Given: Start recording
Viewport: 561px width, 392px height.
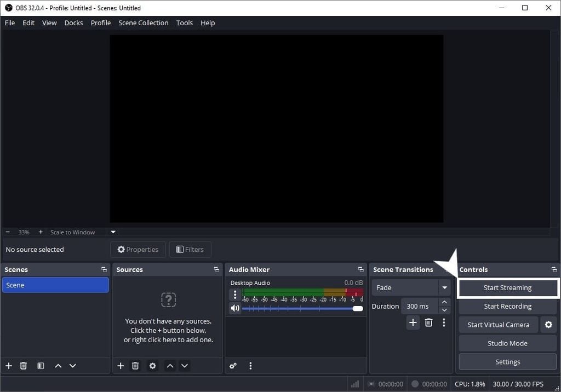Looking at the screenshot, I should pyautogui.click(x=507, y=306).
